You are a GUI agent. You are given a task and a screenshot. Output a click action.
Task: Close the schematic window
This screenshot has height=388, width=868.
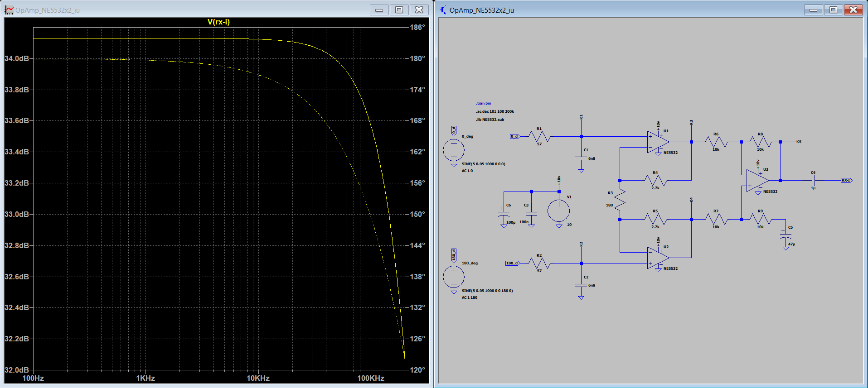[853, 10]
